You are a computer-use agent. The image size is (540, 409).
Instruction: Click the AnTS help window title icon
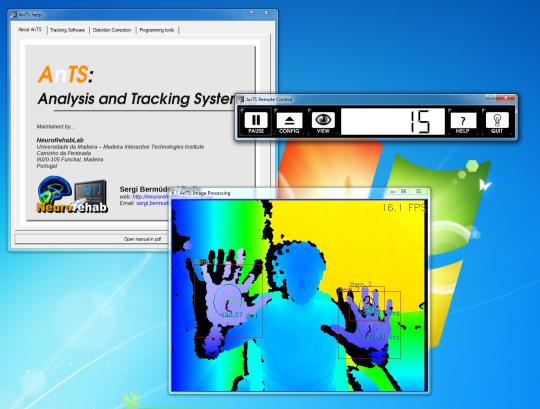13,15
